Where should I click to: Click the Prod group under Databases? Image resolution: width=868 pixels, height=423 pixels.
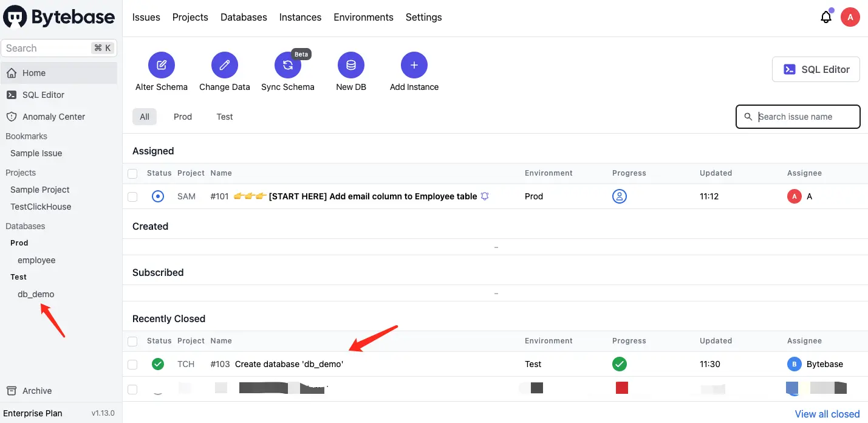coord(19,242)
